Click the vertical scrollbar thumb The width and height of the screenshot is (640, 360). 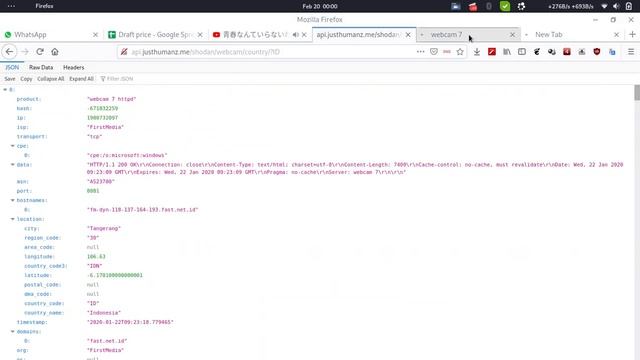637,93
